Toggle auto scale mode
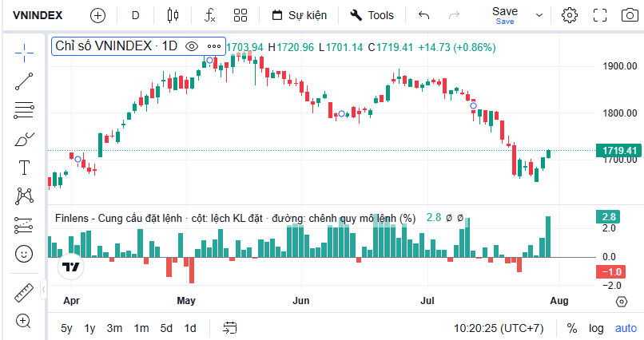 [x=626, y=328]
